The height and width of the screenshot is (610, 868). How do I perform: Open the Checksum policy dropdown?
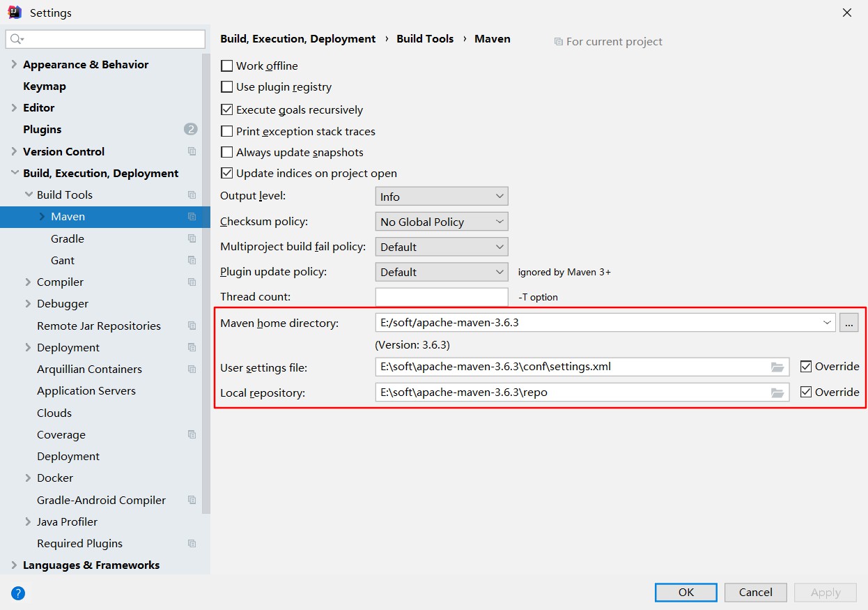point(441,222)
